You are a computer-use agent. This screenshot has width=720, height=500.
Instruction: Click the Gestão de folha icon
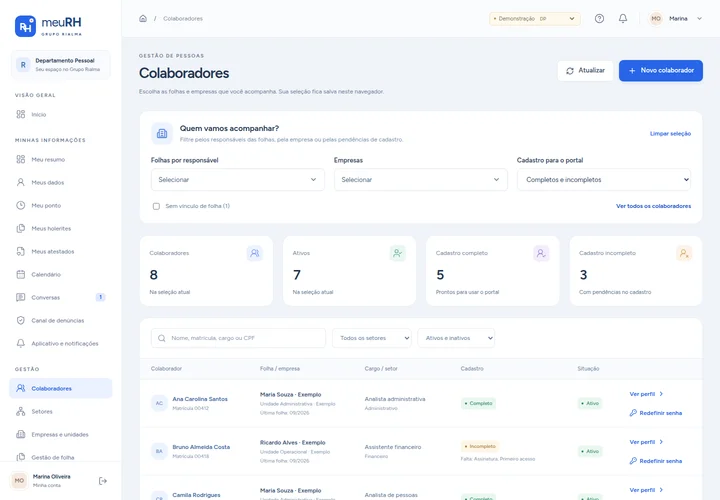click(21, 457)
